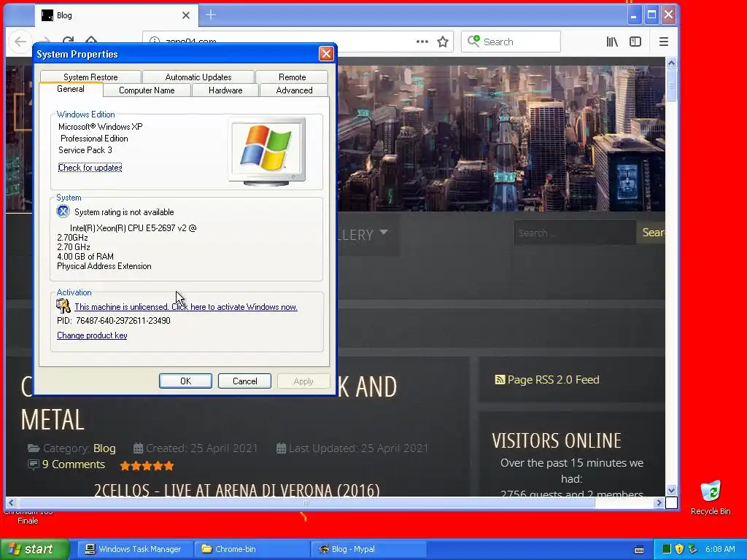
Task: Switch to Blog - Mypal taskbar button
Action: [x=368, y=549]
